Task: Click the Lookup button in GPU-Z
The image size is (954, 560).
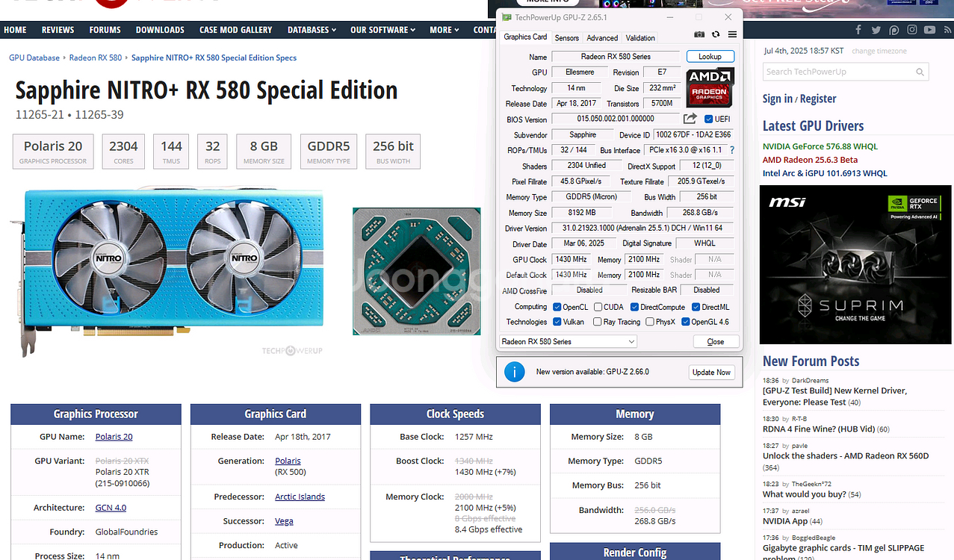Action: (710, 57)
